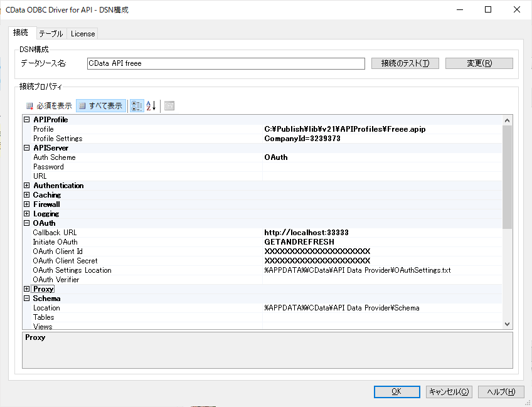Viewport: 532px width, 407px height.
Task: Collapse the APIProfile section
Action: [x=27, y=119]
